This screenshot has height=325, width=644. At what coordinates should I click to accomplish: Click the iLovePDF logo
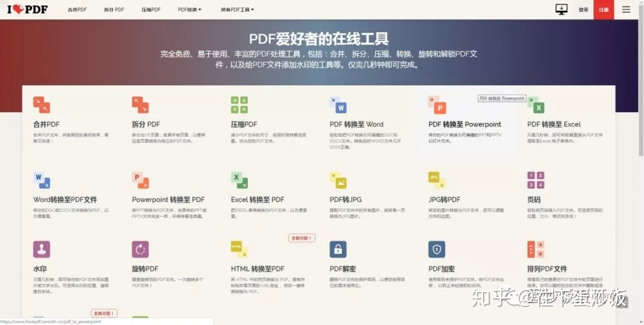[27, 9]
